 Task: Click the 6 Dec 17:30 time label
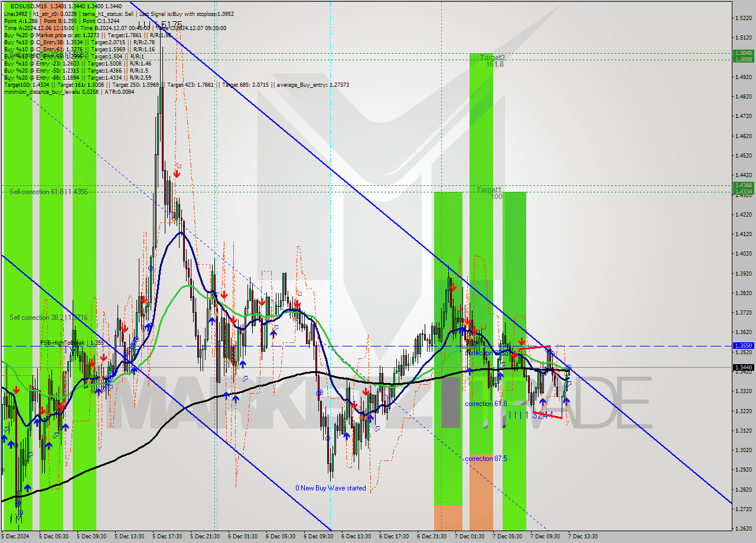click(x=394, y=537)
